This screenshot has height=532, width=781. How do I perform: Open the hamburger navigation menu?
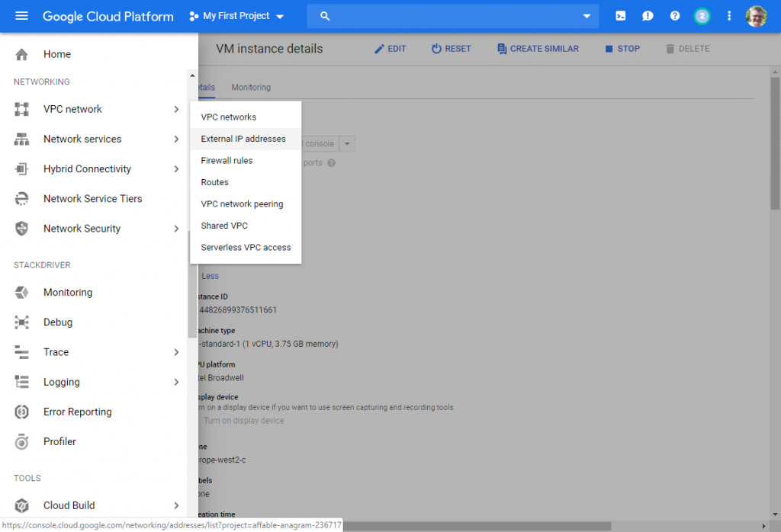tap(21, 16)
